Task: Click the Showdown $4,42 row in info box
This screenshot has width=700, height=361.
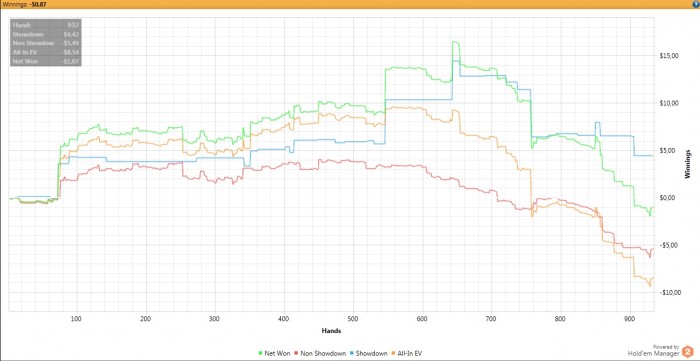Action: click(46, 34)
